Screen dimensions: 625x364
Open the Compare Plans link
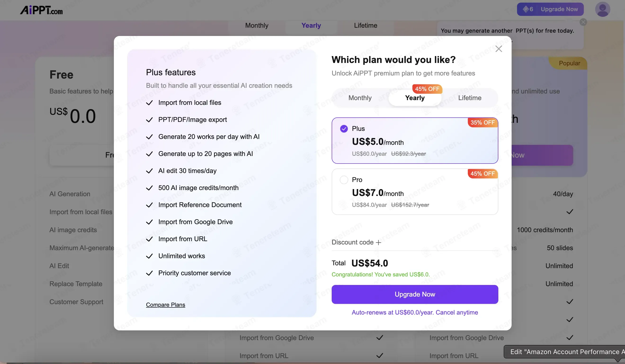[165, 305]
